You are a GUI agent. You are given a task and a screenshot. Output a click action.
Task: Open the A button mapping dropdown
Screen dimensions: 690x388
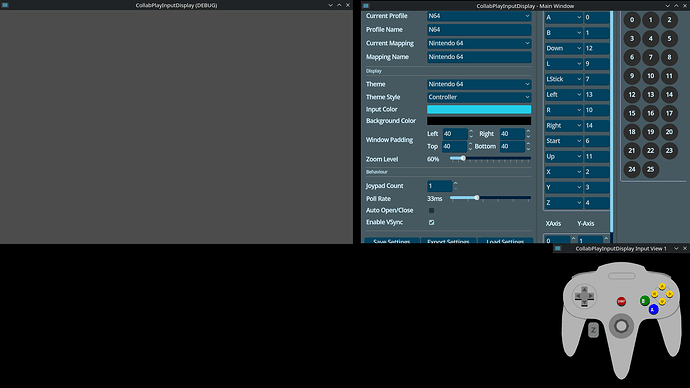click(563, 18)
